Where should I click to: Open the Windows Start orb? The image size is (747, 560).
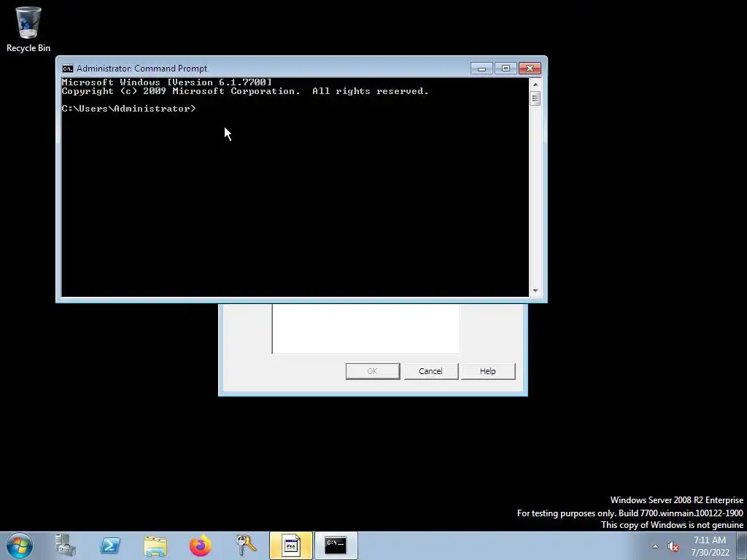pyautogui.click(x=20, y=545)
